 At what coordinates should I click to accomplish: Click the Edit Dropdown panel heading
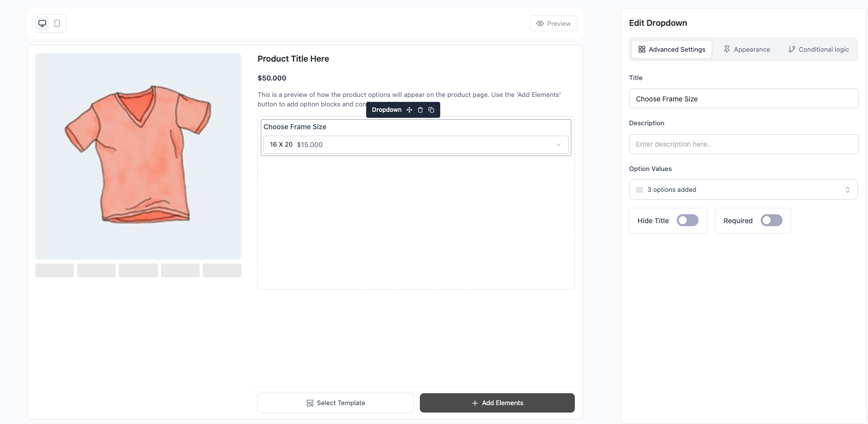[x=658, y=23]
